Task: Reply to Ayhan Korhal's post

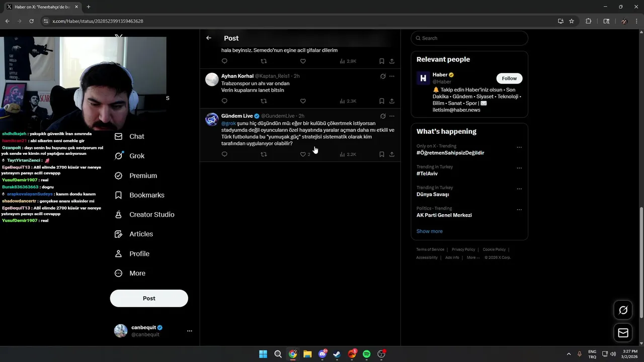Action: [x=224, y=101]
